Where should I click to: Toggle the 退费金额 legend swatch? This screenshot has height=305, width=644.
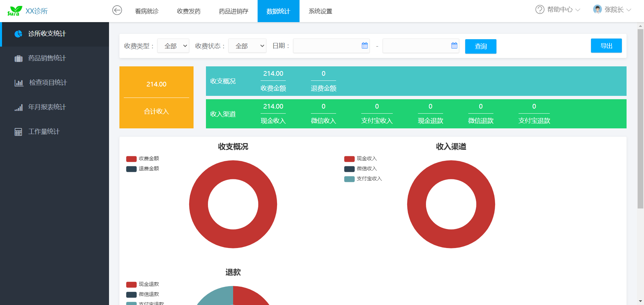[x=131, y=169]
